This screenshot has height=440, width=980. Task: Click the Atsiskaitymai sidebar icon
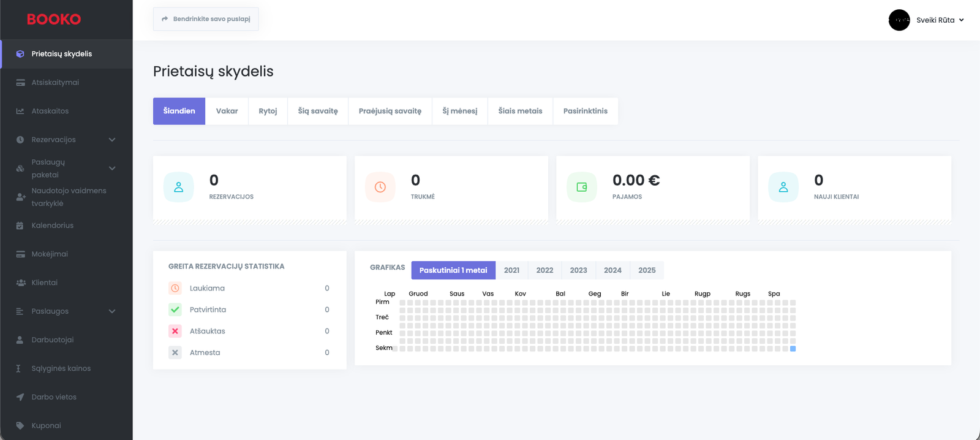(x=20, y=83)
